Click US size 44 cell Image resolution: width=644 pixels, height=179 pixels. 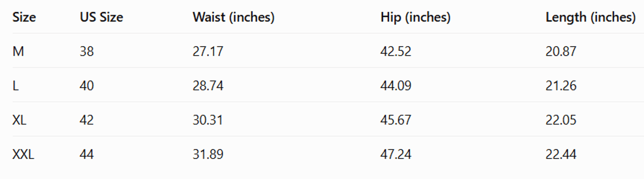pyautogui.click(x=87, y=154)
